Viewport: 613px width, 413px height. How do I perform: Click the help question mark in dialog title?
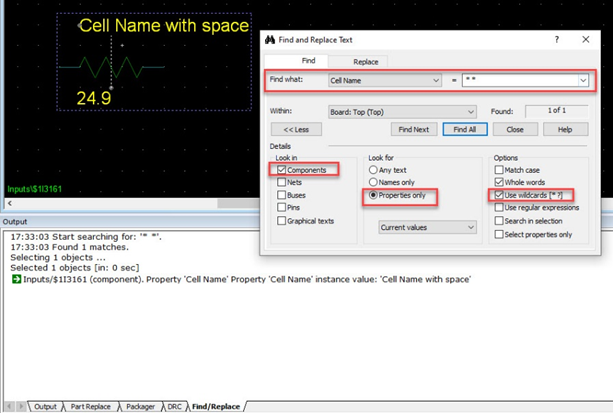(x=557, y=40)
